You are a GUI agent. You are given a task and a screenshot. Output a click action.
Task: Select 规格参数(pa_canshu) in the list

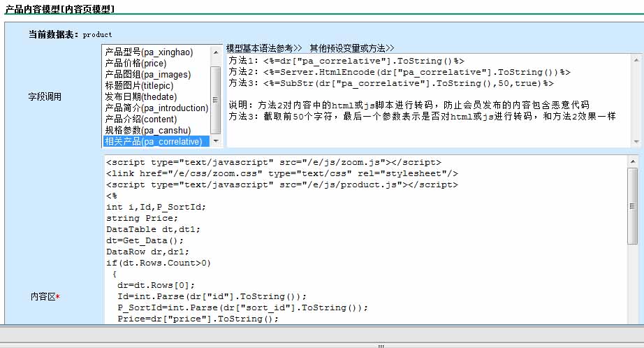click(x=147, y=131)
